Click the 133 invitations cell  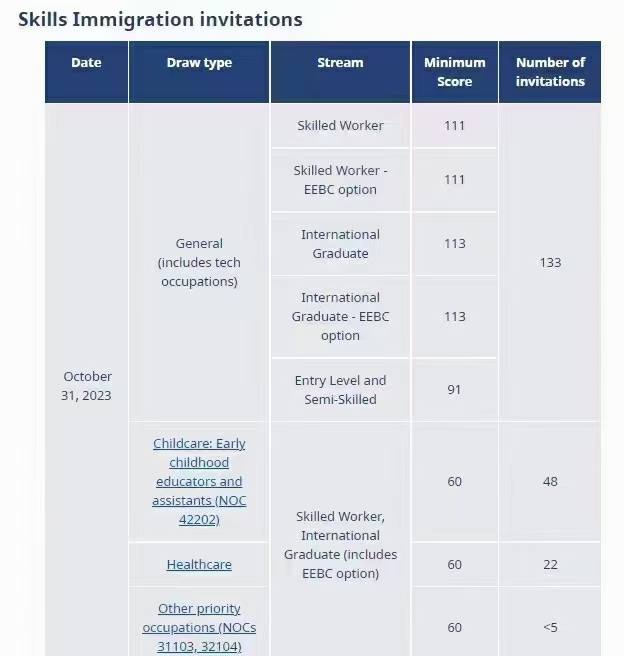pyautogui.click(x=550, y=262)
